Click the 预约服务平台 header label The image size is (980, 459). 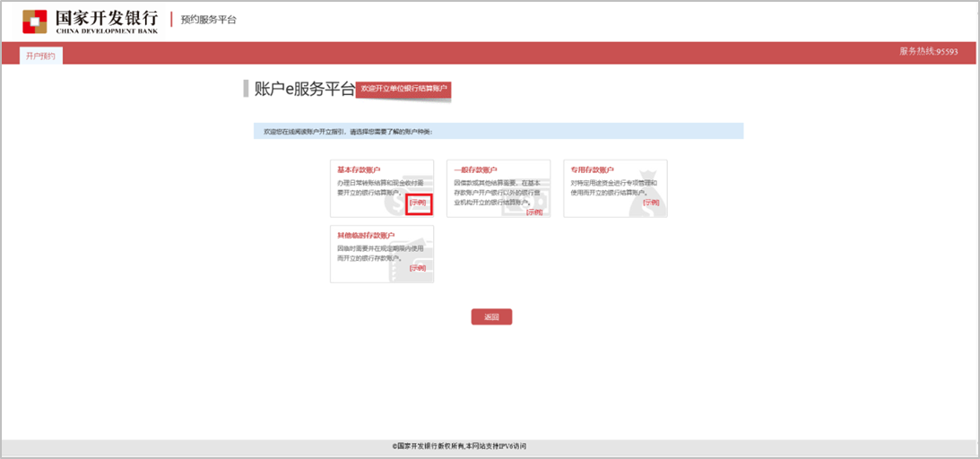(208, 20)
